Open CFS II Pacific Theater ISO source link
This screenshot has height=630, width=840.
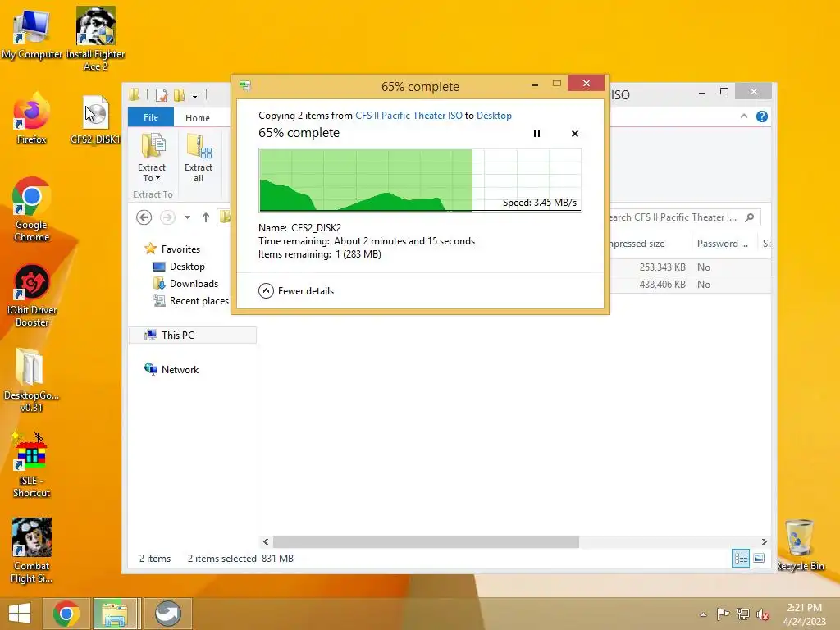pyautogui.click(x=409, y=115)
